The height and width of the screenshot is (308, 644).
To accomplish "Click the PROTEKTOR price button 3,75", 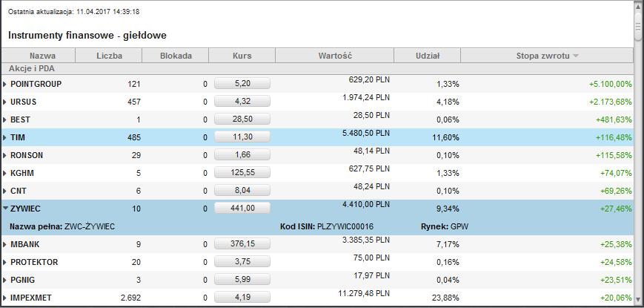I will [242, 261].
